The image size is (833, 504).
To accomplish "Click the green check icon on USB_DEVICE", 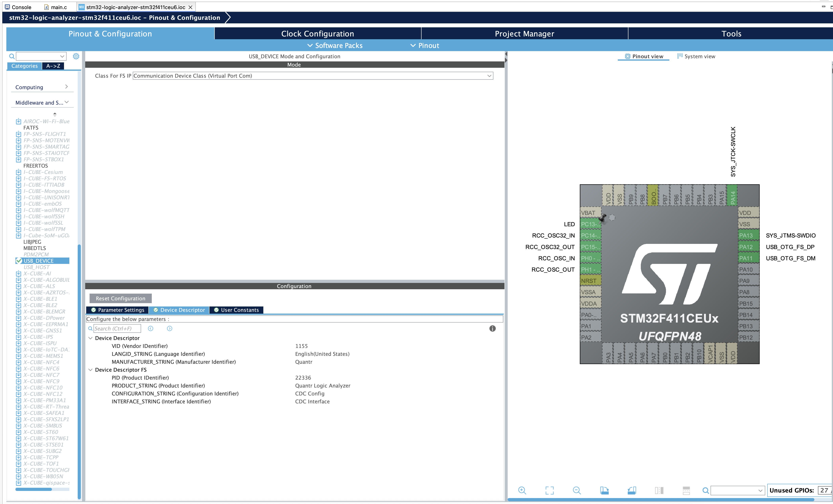I will pyautogui.click(x=19, y=261).
